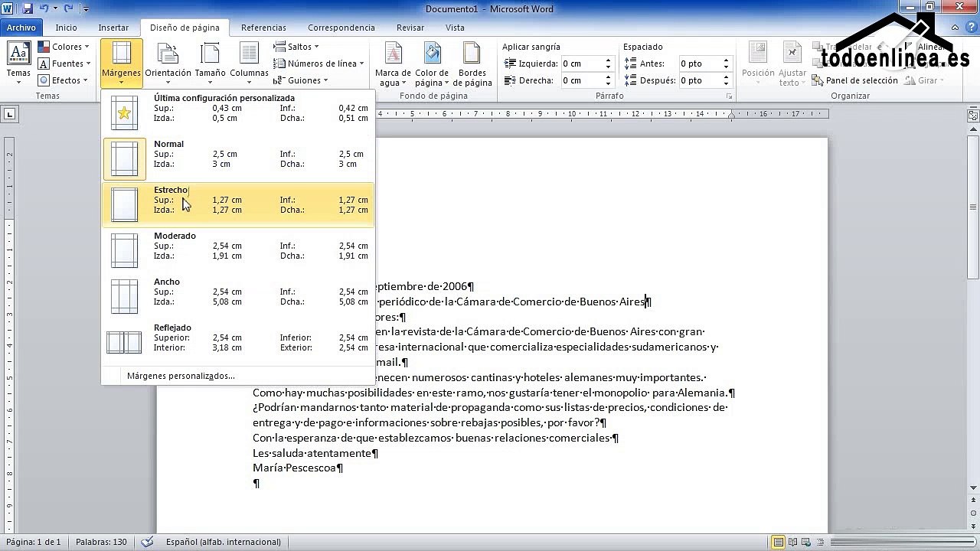Go to the Correspondencia tab
The height and width of the screenshot is (551, 980).
(x=341, y=28)
